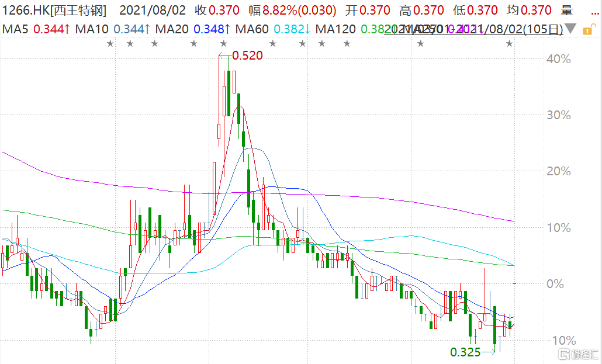
Task: Click the star marker directly above 0.520 peak
Action: coord(223,44)
